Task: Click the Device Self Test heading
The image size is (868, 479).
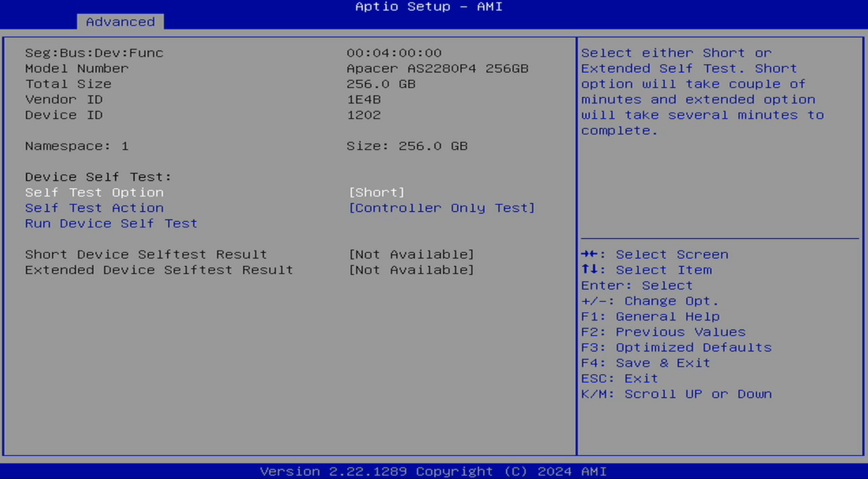Action: 98,177
